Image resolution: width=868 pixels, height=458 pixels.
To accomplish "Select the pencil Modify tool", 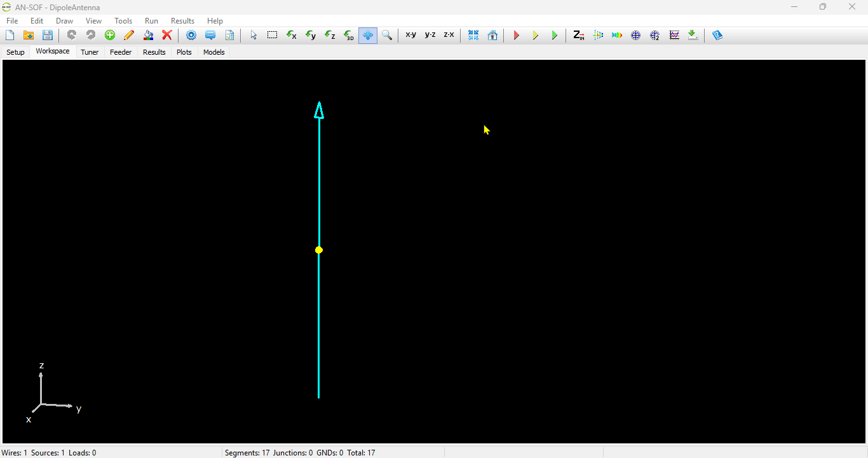I will [x=129, y=36].
